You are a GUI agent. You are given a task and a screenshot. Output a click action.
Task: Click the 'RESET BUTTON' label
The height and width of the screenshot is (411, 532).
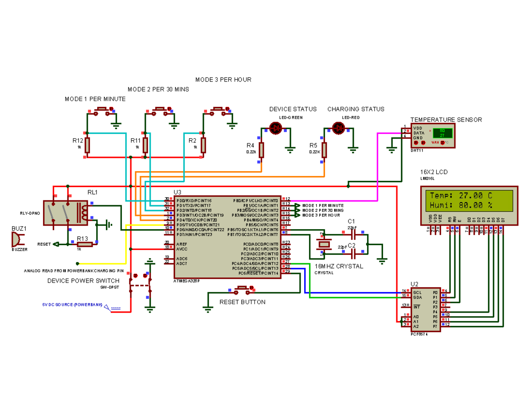click(243, 302)
